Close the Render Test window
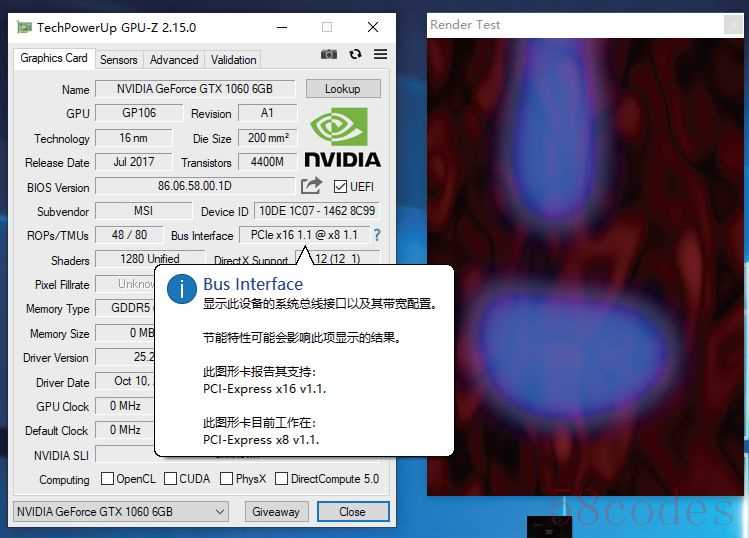 (x=733, y=24)
